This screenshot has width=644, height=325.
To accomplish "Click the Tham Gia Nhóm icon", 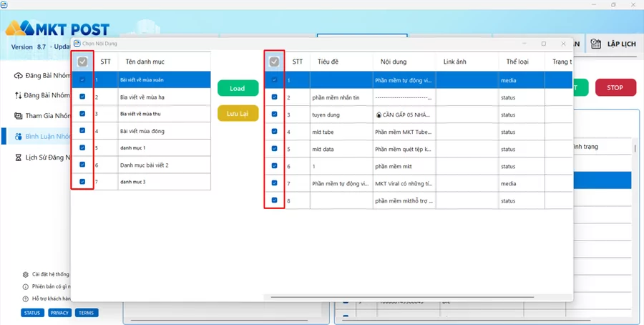I will (18, 116).
